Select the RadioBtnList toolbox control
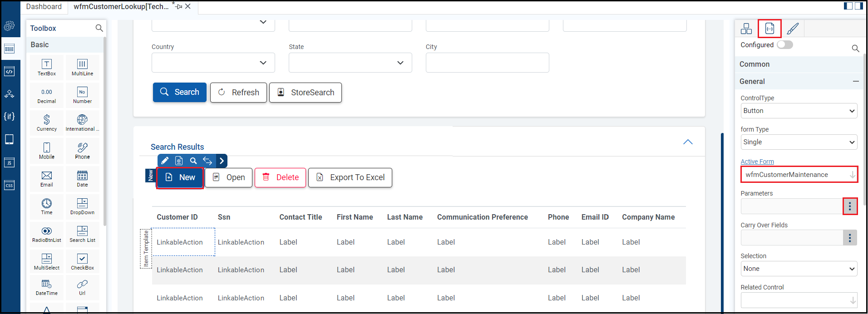 [x=46, y=234]
